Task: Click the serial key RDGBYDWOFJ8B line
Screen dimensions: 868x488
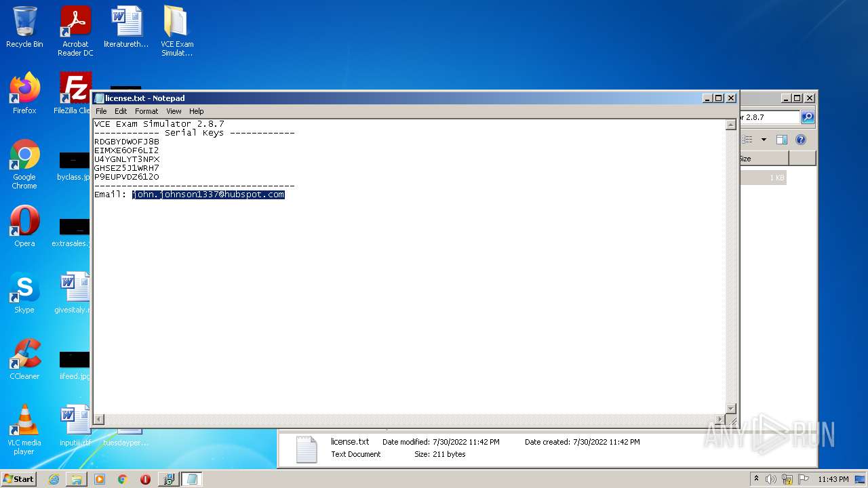Action: point(127,142)
